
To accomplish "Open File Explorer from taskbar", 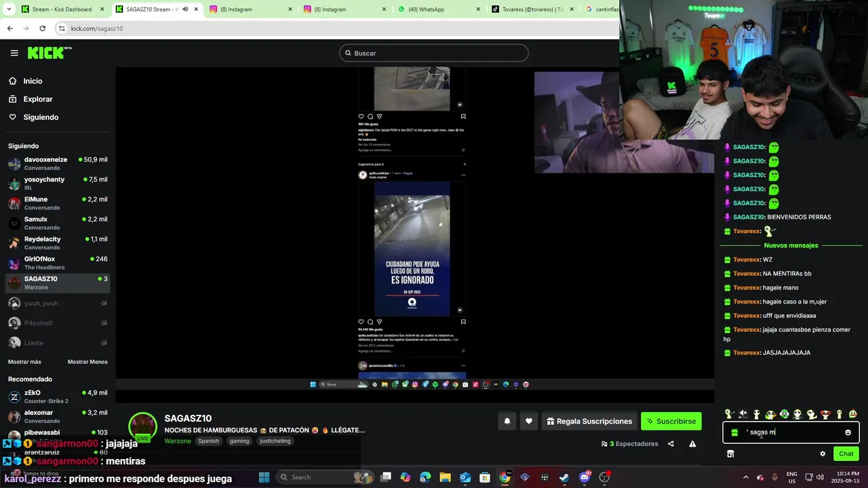I will 445,477.
